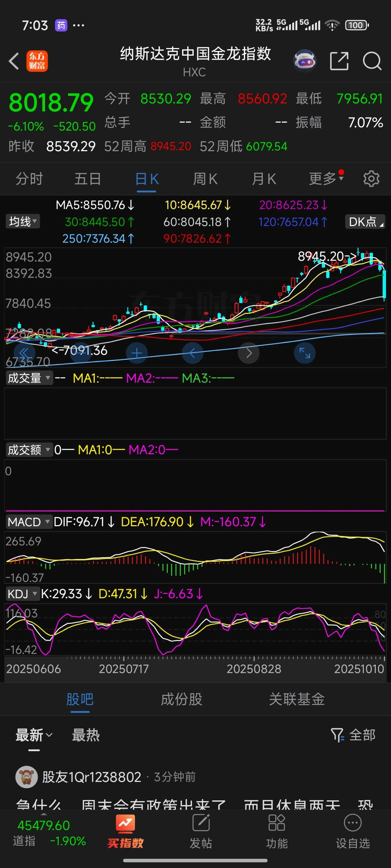Open the MACD indicator dropdown
The height and width of the screenshot is (868, 391).
(x=29, y=522)
